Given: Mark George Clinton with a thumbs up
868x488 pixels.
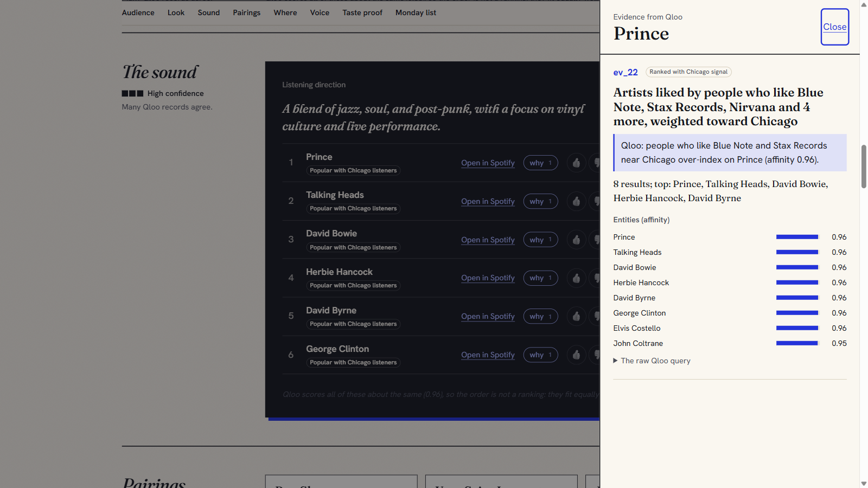Looking at the screenshot, I should pos(576,355).
